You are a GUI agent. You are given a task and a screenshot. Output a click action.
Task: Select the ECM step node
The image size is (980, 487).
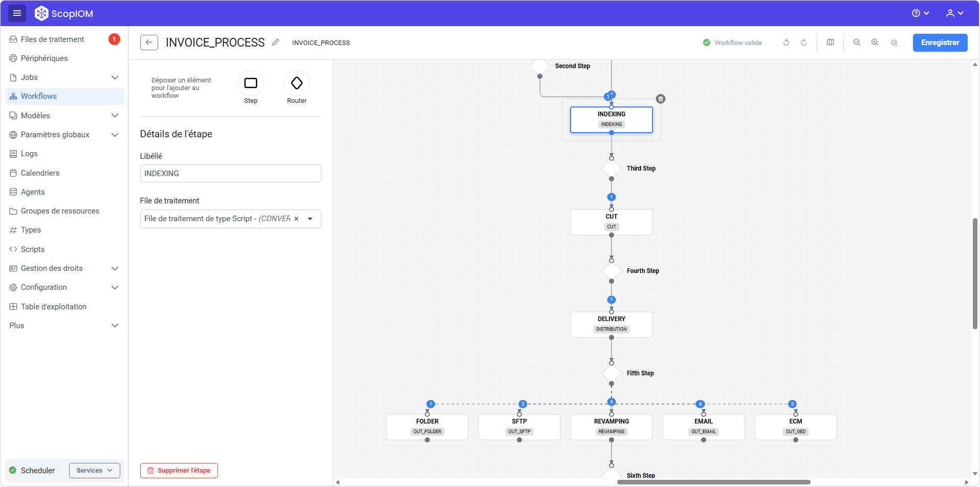click(x=796, y=427)
